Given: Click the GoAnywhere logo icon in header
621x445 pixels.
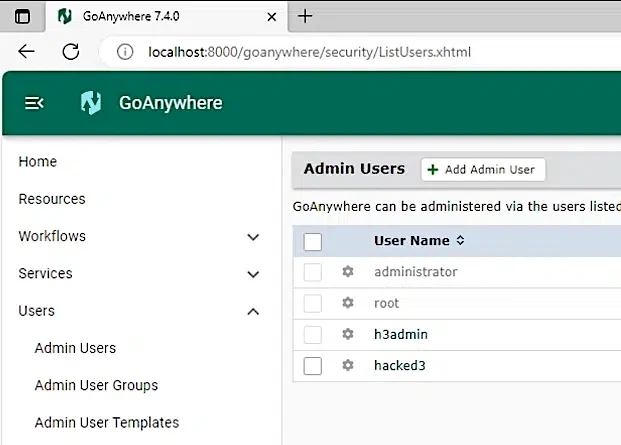Looking at the screenshot, I should (x=91, y=103).
